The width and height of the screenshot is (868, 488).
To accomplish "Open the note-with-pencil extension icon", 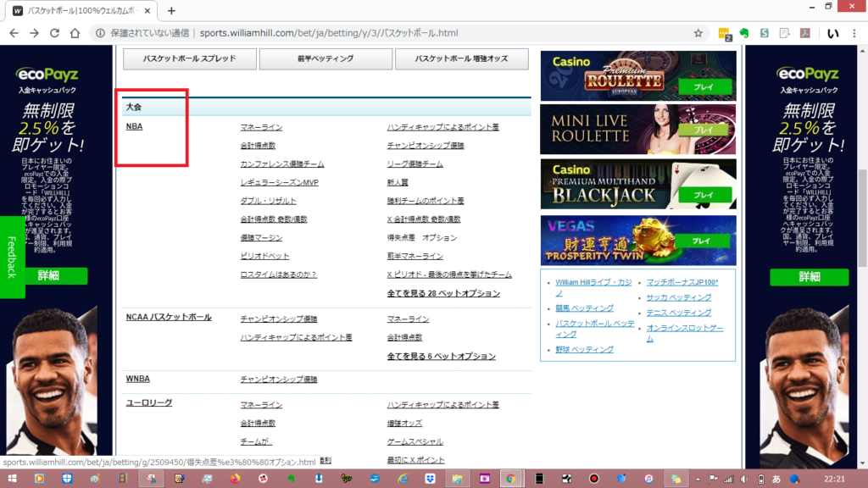I will point(784,33).
